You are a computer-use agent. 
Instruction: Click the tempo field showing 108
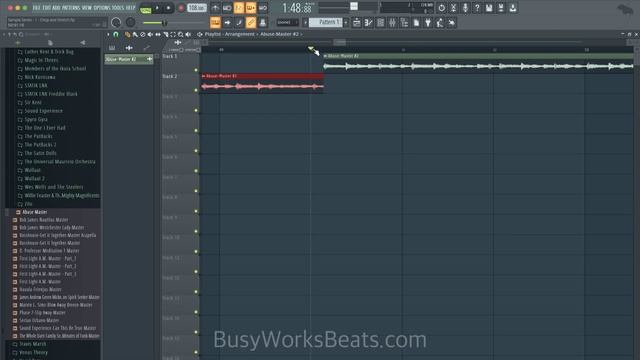pyautogui.click(x=196, y=8)
